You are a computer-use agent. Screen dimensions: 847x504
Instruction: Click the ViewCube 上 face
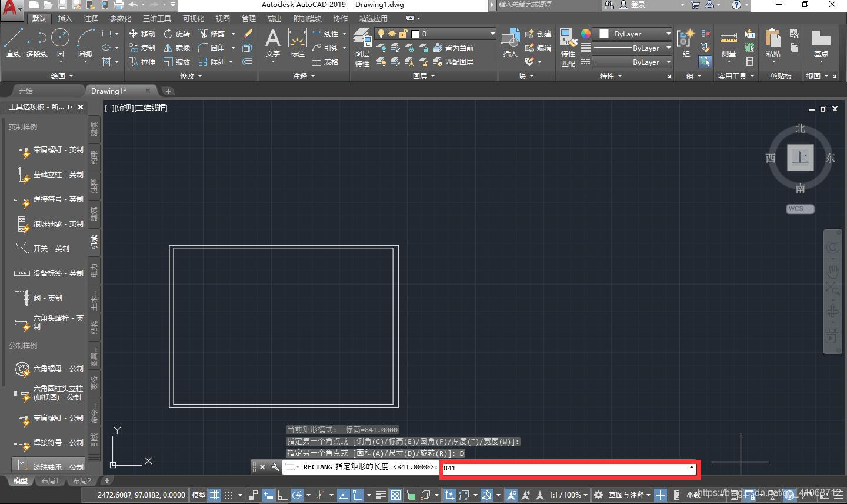point(801,157)
